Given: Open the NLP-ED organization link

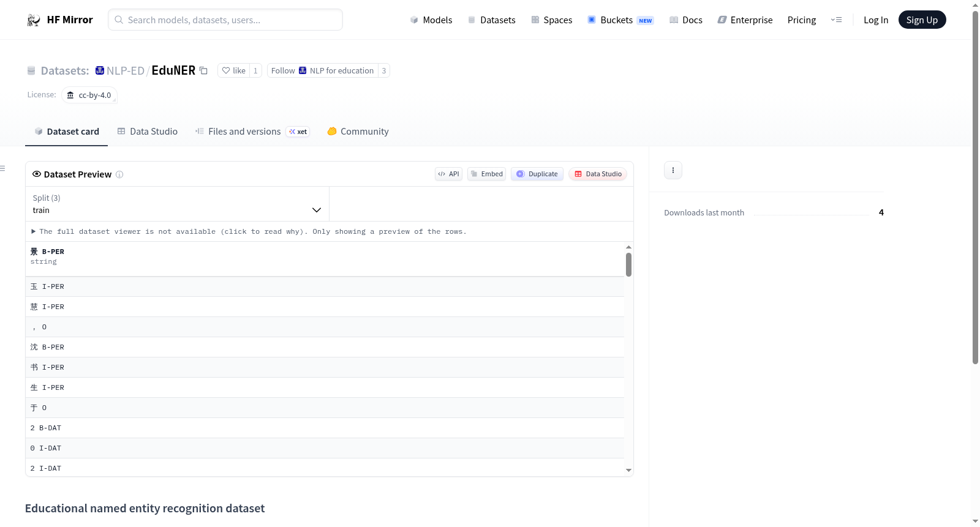Looking at the screenshot, I should tap(125, 71).
